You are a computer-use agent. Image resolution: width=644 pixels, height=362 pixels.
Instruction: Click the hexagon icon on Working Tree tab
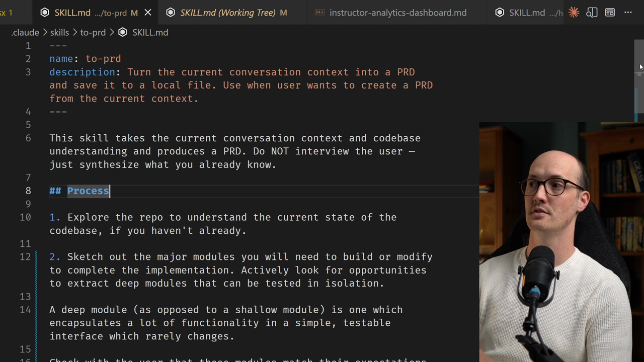171,13
